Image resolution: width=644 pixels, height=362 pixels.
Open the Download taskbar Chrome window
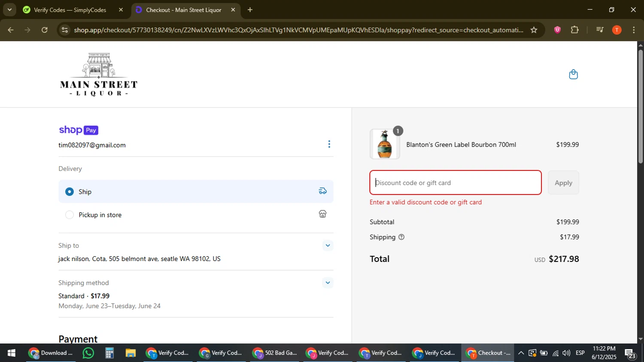click(x=52, y=353)
